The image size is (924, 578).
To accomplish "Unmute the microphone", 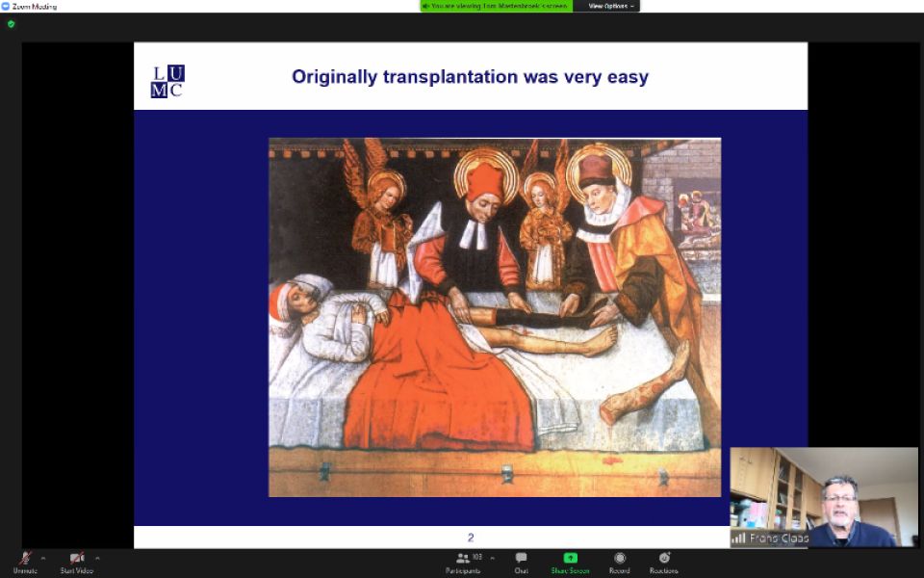I will coord(25,559).
